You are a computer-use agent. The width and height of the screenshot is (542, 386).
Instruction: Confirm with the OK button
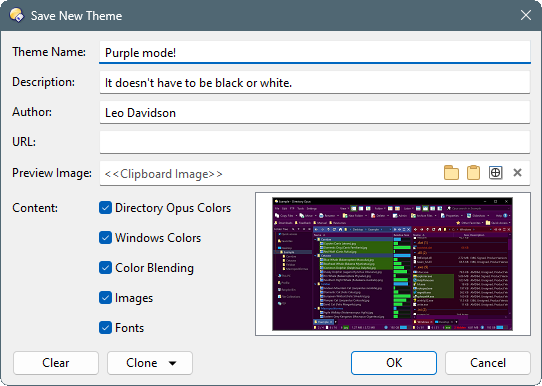(x=394, y=363)
